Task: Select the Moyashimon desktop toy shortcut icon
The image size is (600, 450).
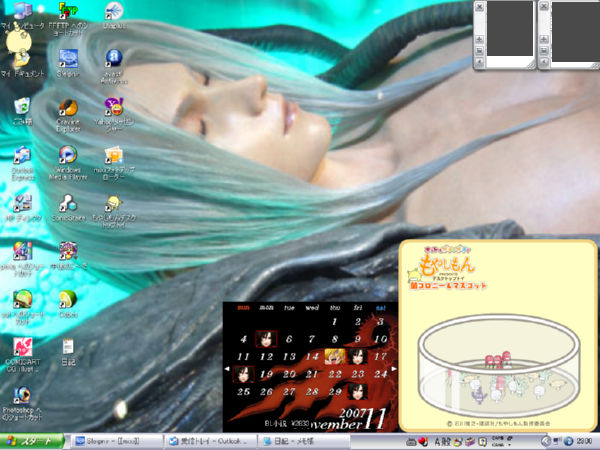Action: click(x=114, y=204)
